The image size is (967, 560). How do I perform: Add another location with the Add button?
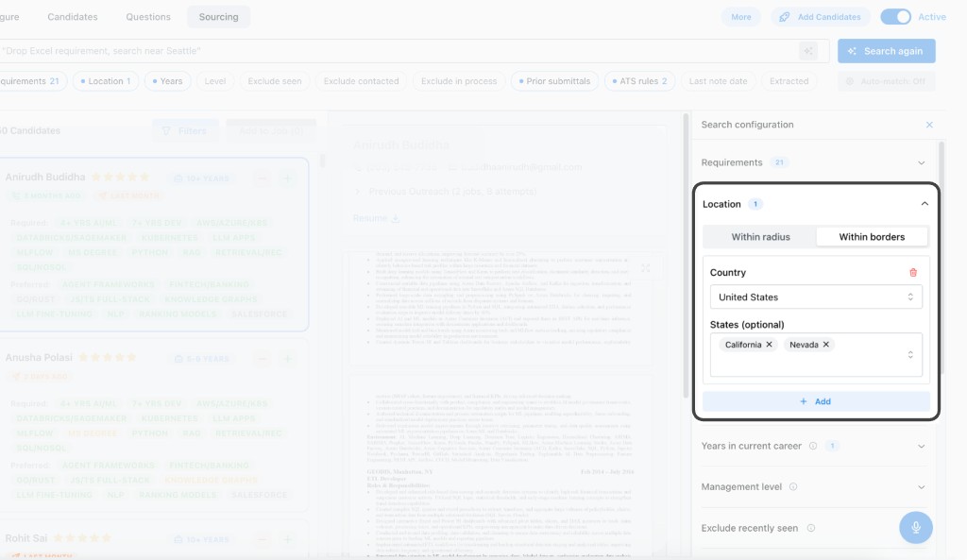point(816,401)
